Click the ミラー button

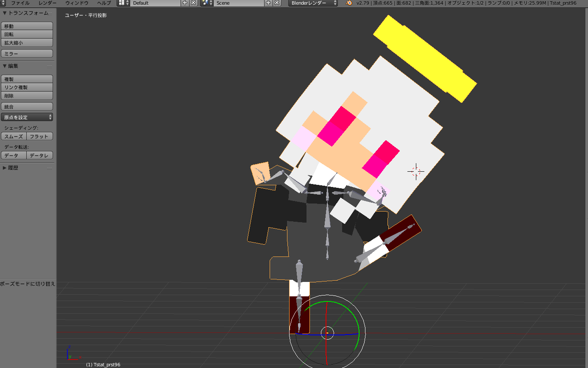pyautogui.click(x=27, y=54)
